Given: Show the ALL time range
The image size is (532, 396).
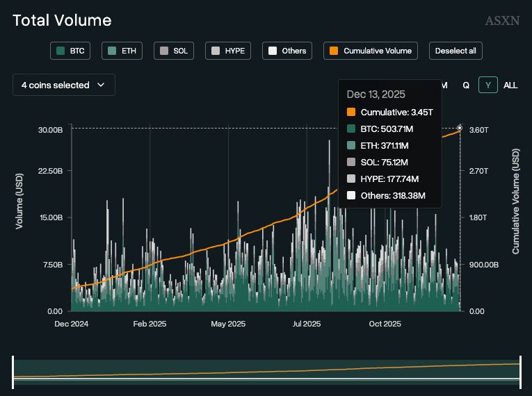Looking at the screenshot, I should click(510, 85).
